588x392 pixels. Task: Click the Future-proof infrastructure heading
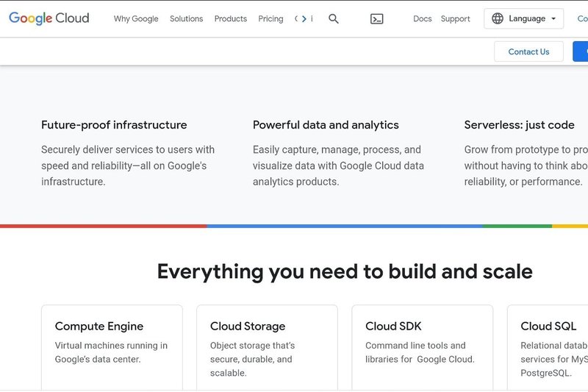point(114,125)
